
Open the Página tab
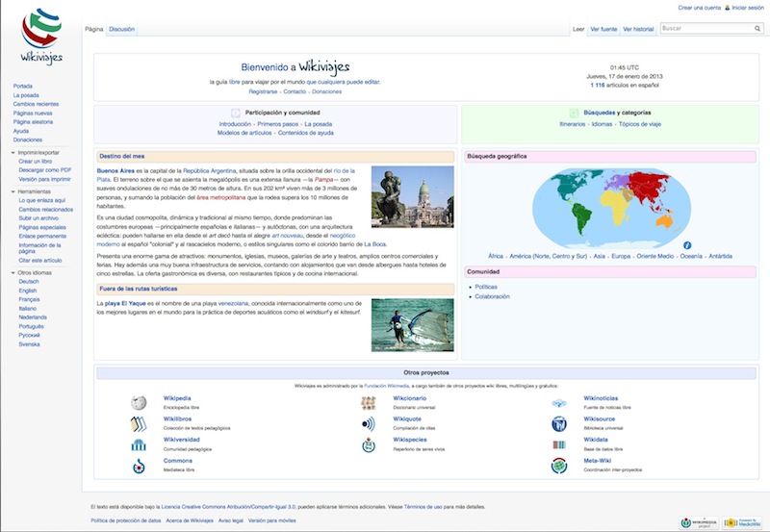(93, 30)
